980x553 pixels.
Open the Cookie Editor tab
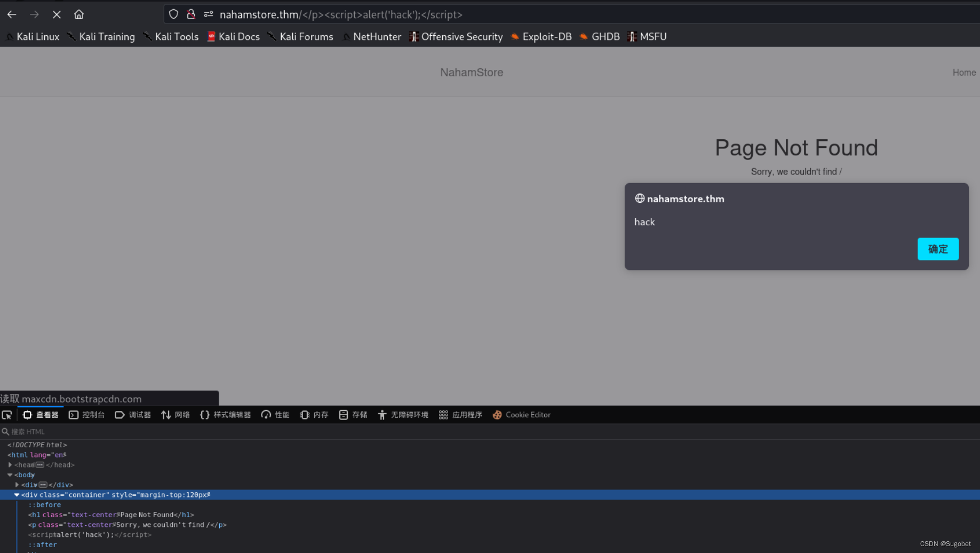tap(522, 415)
